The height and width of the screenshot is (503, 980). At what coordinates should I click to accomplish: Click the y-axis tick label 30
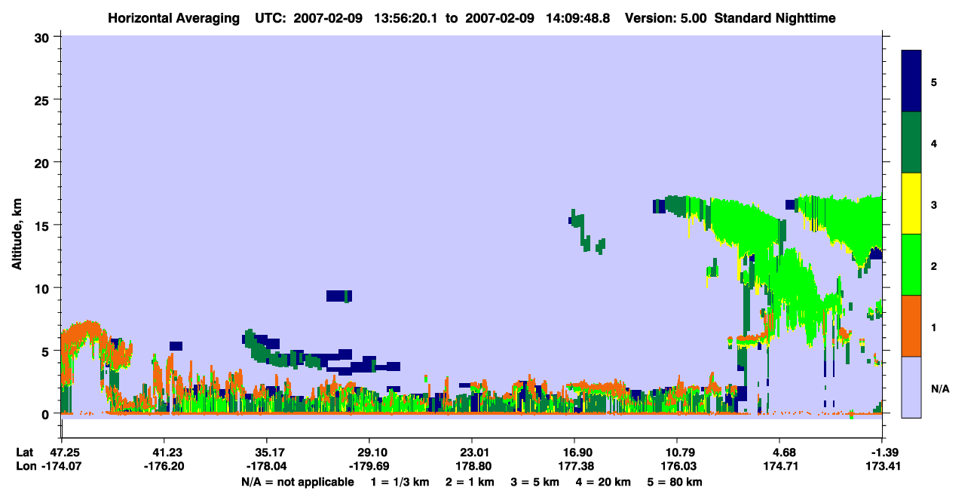pos(43,37)
